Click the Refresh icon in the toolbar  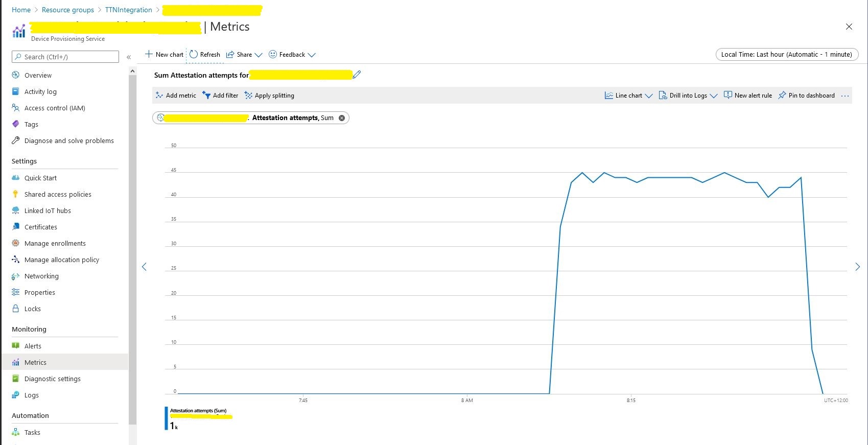pos(194,55)
